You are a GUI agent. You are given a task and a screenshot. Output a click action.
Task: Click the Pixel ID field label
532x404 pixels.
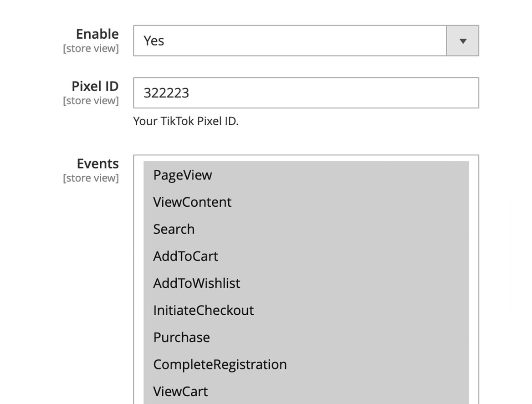(x=95, y=86)
